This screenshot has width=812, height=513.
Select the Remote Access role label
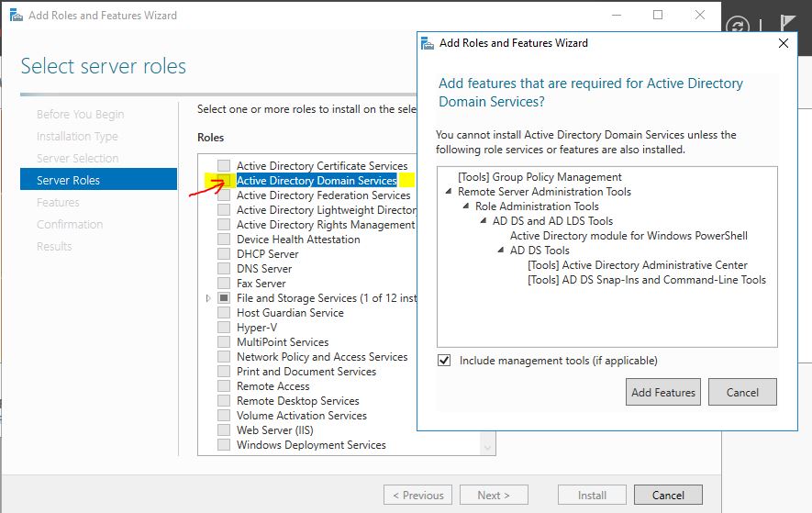273,386
